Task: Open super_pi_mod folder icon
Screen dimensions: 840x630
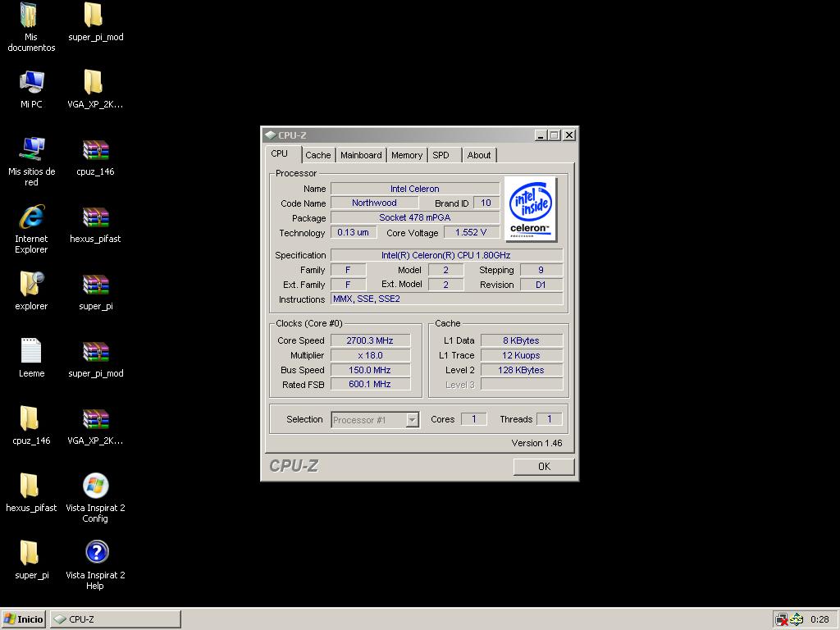Action: pos(95,21)
